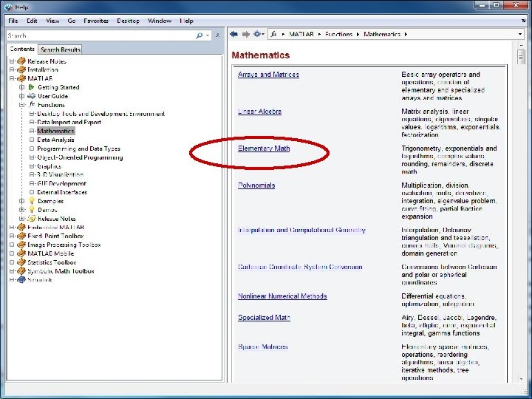Open the Go menu
This screenshot has width=532, height=399.
click(71, 21)
